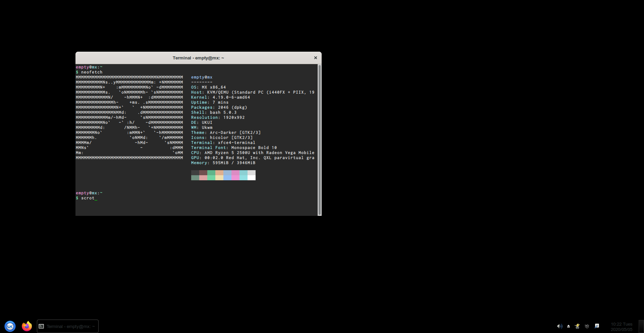Click the 'Packages: 2046 (dpkg)' line
This screenshot has height=333, width=644.
219,107
